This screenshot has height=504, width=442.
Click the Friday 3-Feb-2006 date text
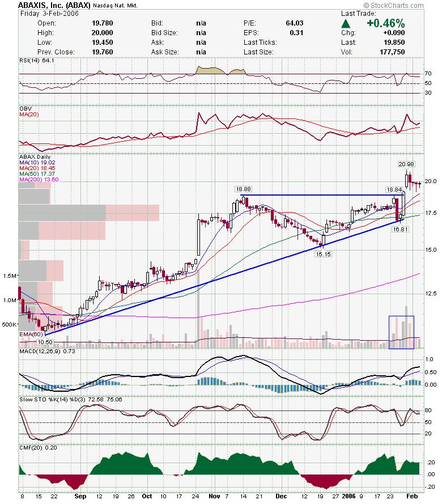pyautogui.click(x=49, y=14)
